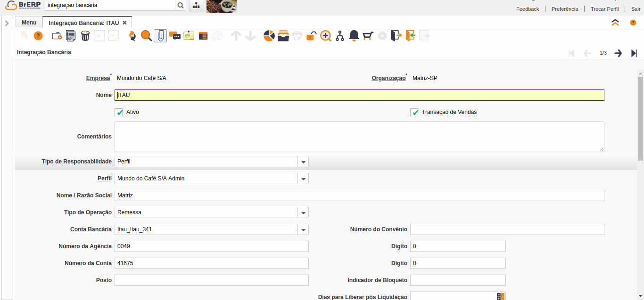Click the Comentários text area

point(359,137)
